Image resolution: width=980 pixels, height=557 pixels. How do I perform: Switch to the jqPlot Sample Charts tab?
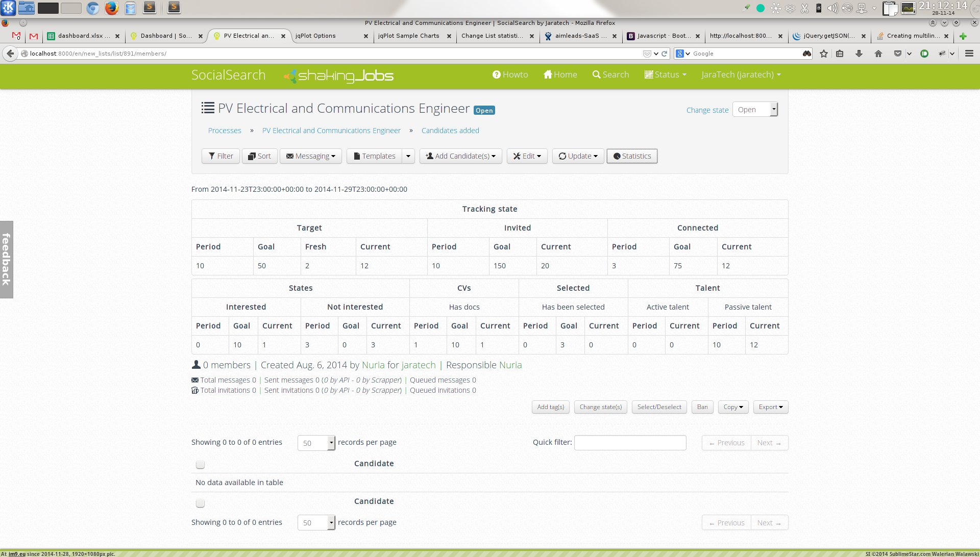coord(408,36)
